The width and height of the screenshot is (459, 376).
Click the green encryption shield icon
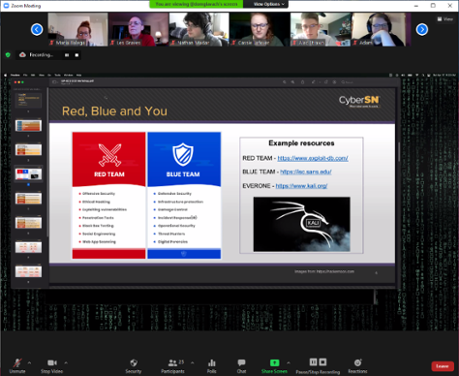pyautogui.click(x=8, y=55)
